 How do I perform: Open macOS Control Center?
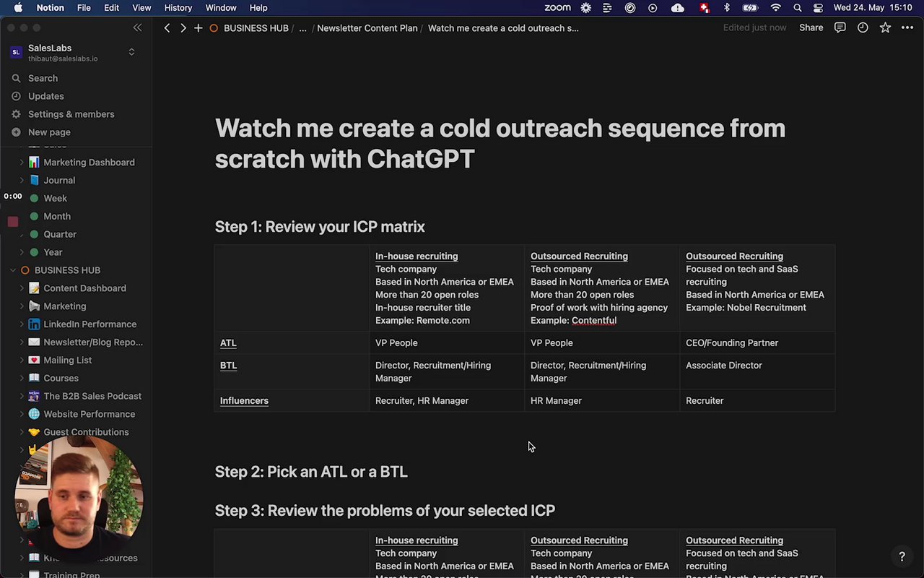[x=818, y=8]
